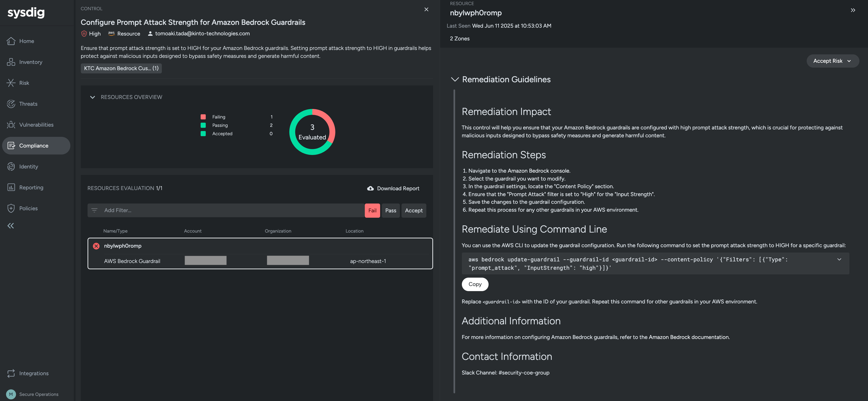Click the filter lines icon

tap(94, 210)
